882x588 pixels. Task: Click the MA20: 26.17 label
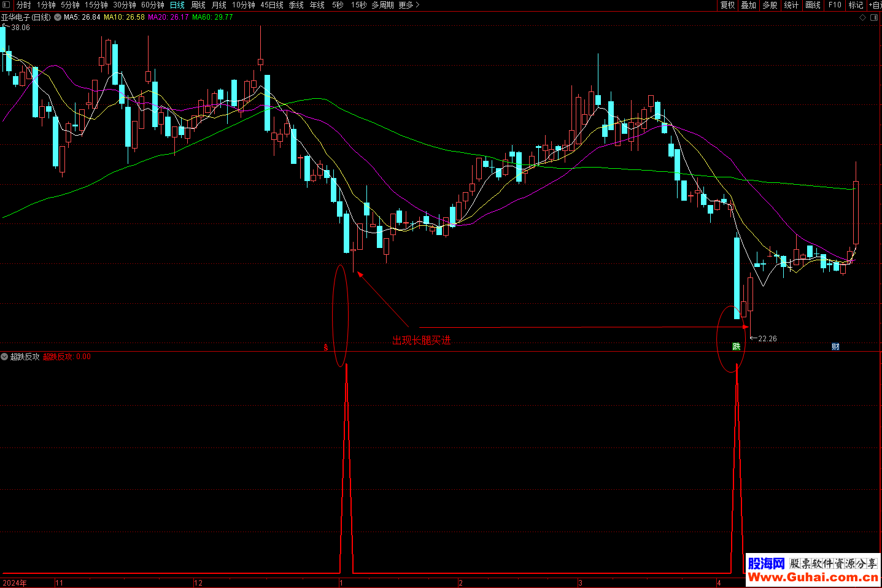(168, 17)
